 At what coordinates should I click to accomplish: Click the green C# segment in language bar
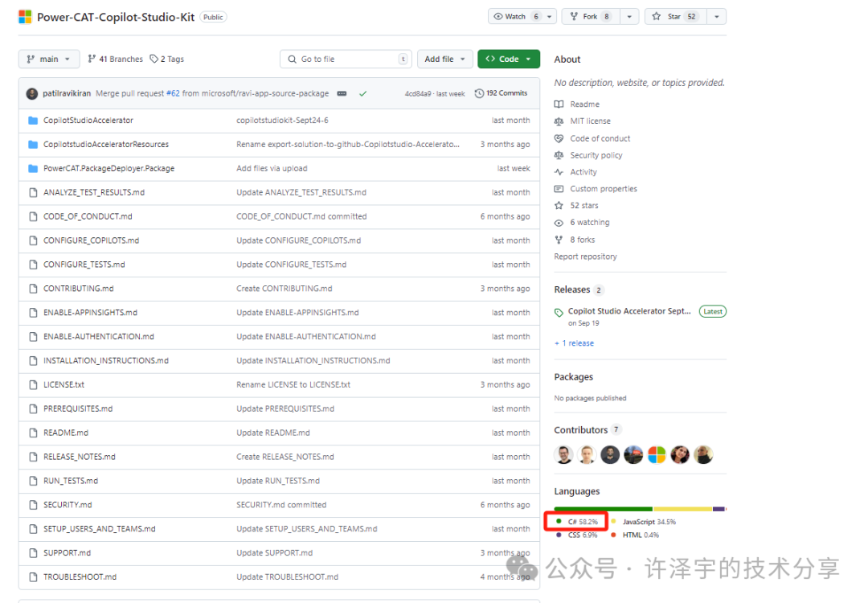[603, 509]
